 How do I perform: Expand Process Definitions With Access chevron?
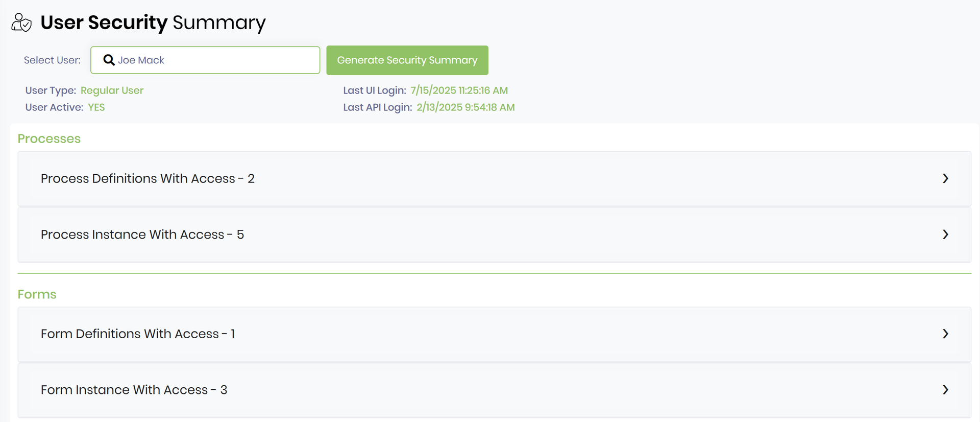click(945, 178)
